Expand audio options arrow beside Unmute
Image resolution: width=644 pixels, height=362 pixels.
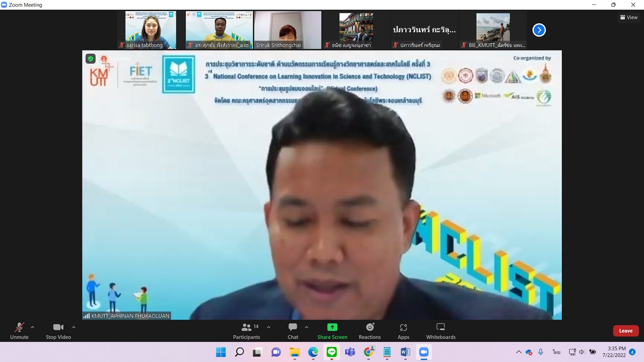(32, 327)
